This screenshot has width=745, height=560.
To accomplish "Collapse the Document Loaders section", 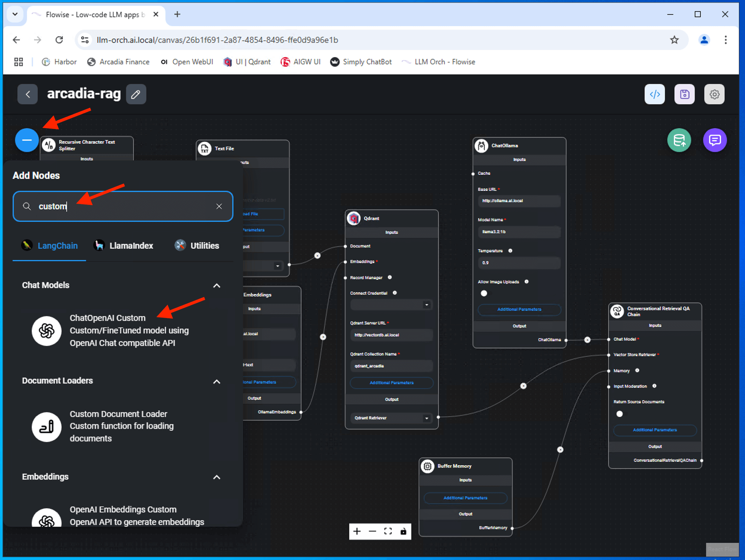I will 217,381.
